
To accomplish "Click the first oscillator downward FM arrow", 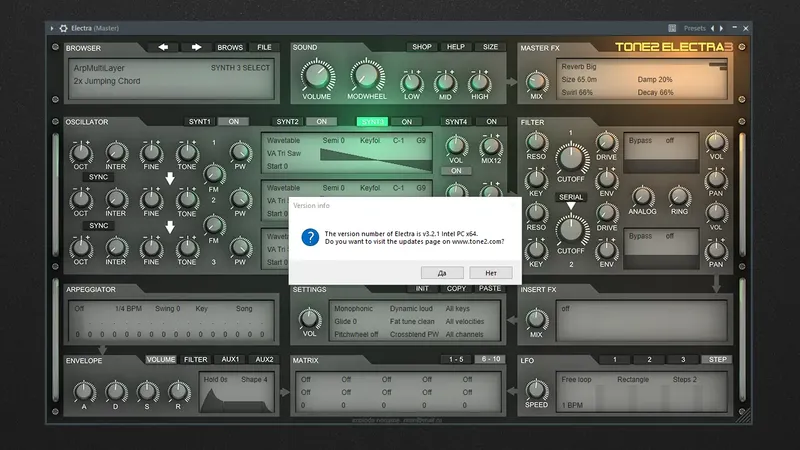I will coord(170,179).
